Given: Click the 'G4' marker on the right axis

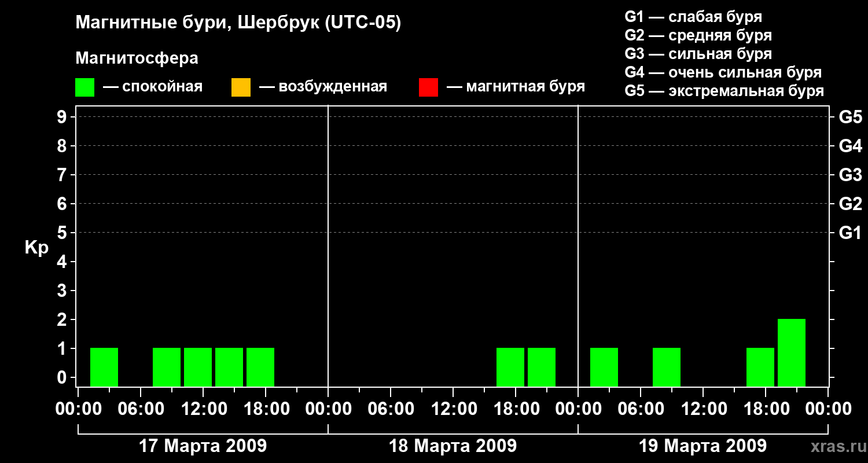Looking at the screenshot, I should (851, 146).
